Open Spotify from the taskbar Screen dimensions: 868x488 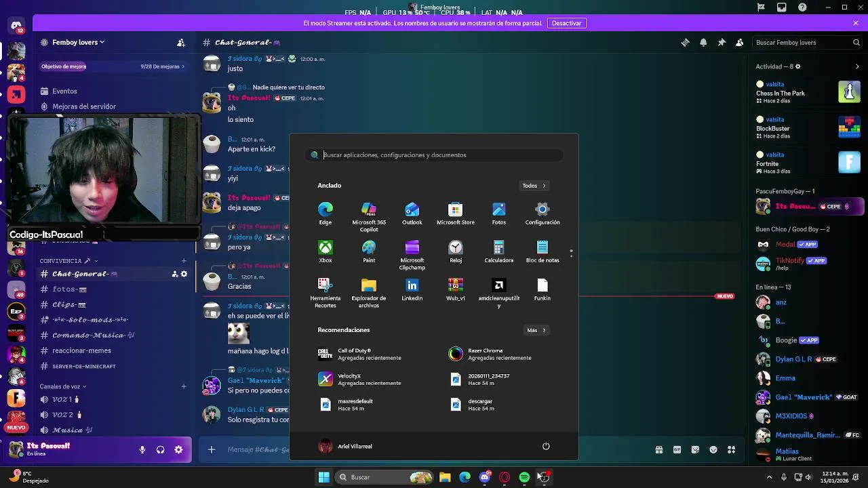pos(524,477)
